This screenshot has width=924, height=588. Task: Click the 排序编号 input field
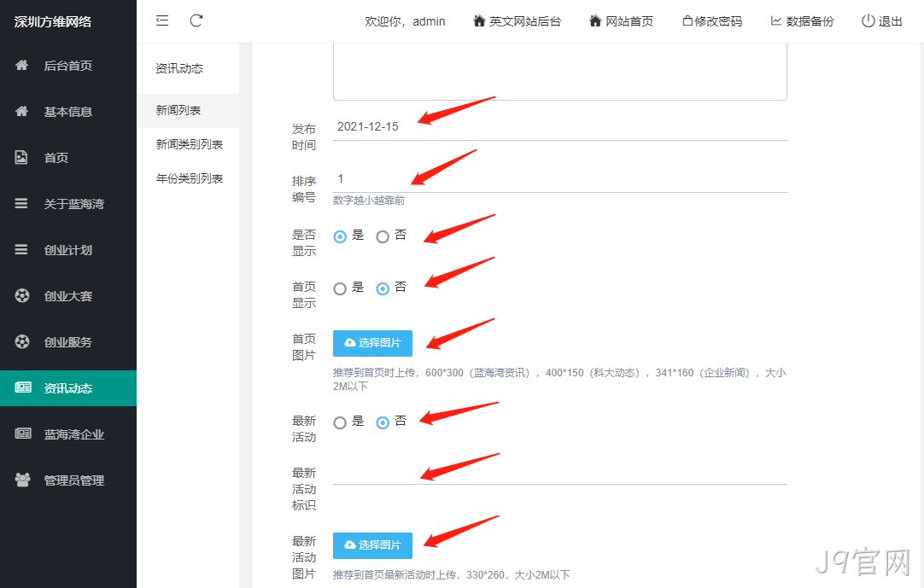pos(560,178)
